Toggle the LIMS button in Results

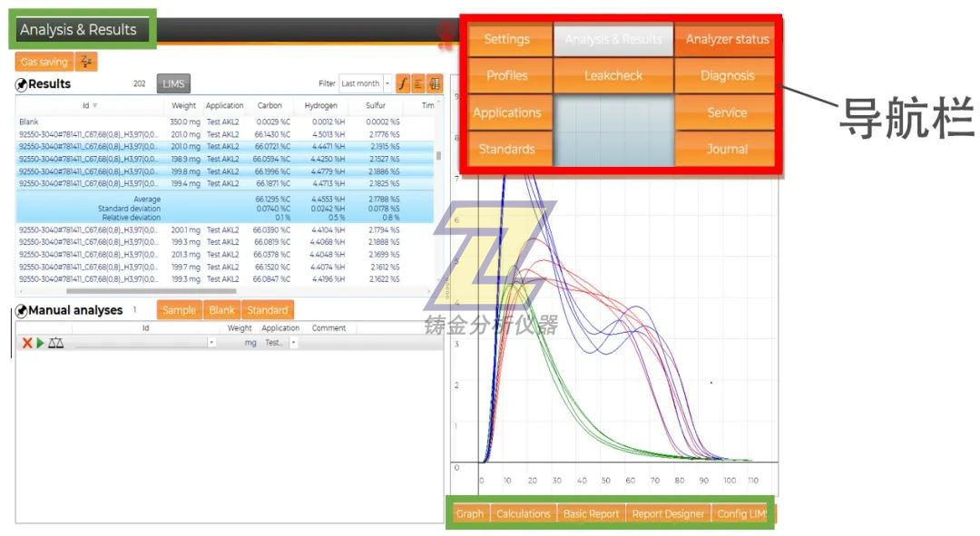(173, 83)
